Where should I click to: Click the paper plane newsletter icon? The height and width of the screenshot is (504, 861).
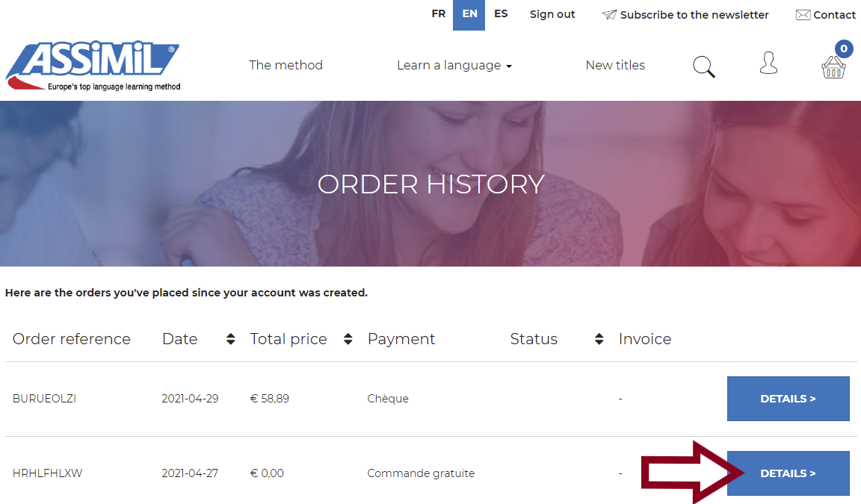pyautogui.click(x=609, y=15)
